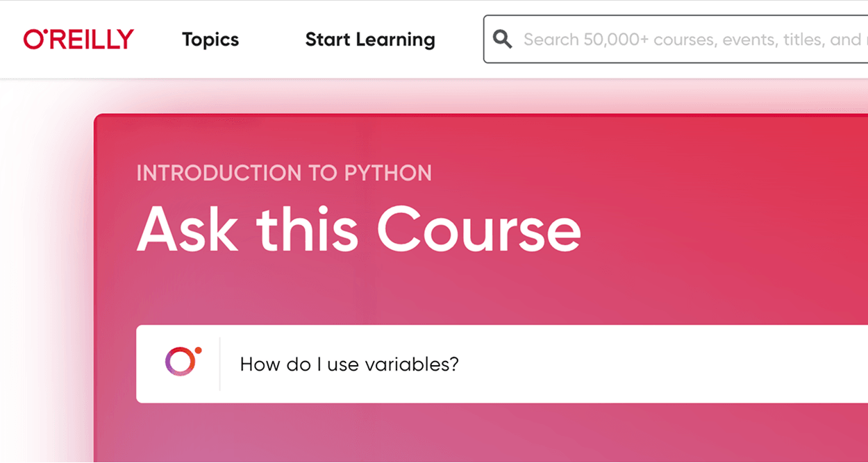The image size is (868, 463).
Task: Click empty header space between logo and Topics
Action: tap(158, 40)
